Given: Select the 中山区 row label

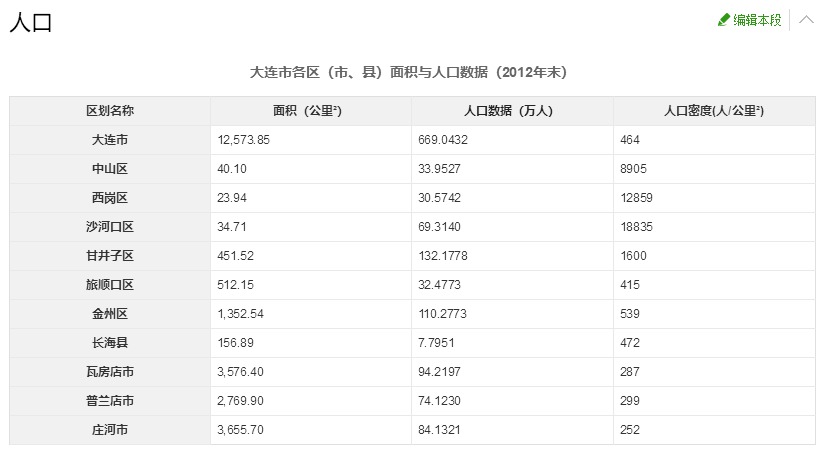Looking at the screenshot, I should coord(110,169).
